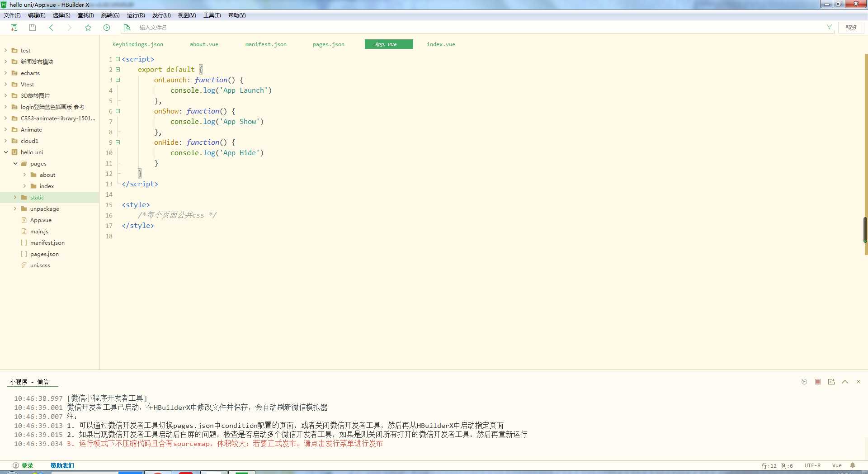
Task: Fold onShow function at line 6
Action: click(118, 111)
